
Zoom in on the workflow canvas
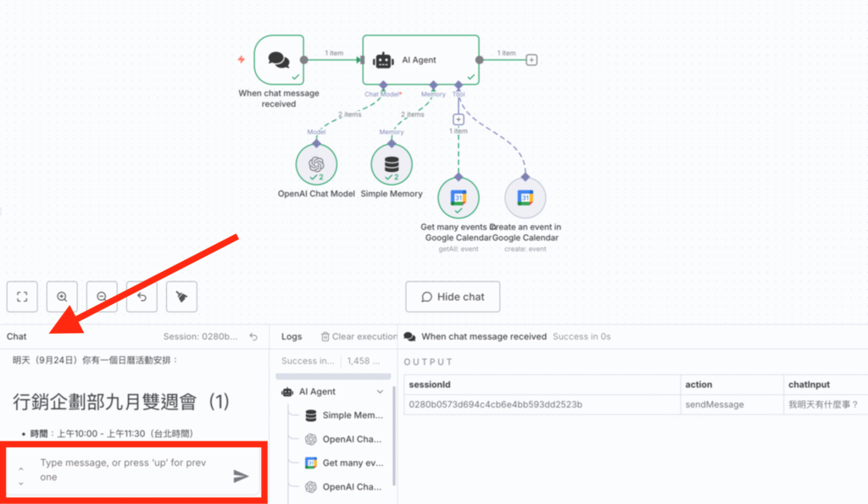62,296
